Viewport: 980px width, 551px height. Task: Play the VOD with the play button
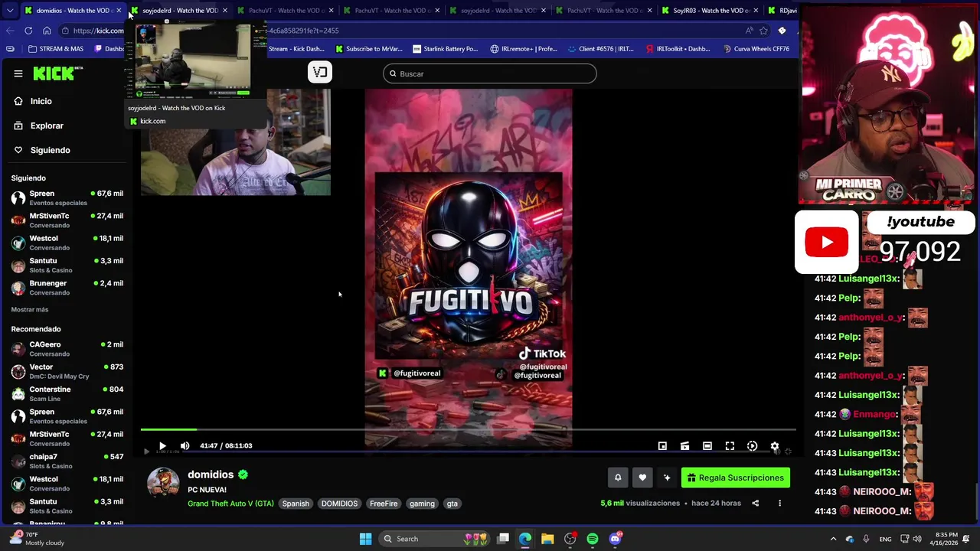click(x=162, y=445)
